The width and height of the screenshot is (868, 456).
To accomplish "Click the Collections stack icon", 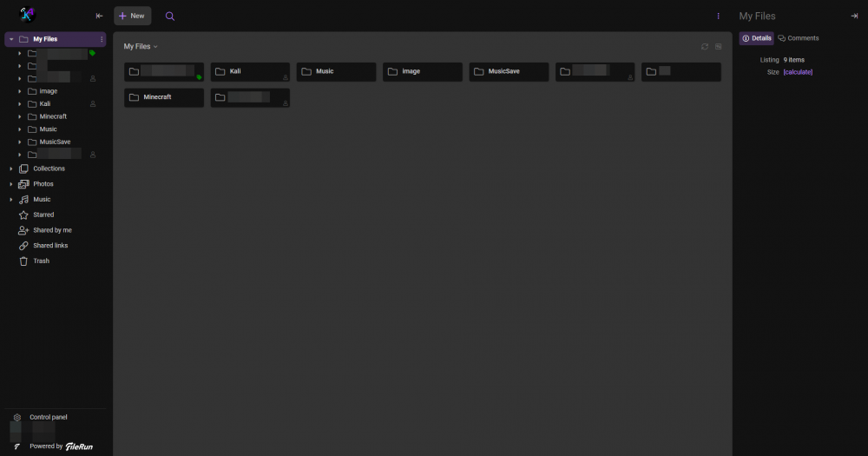I will coord(23,169).
